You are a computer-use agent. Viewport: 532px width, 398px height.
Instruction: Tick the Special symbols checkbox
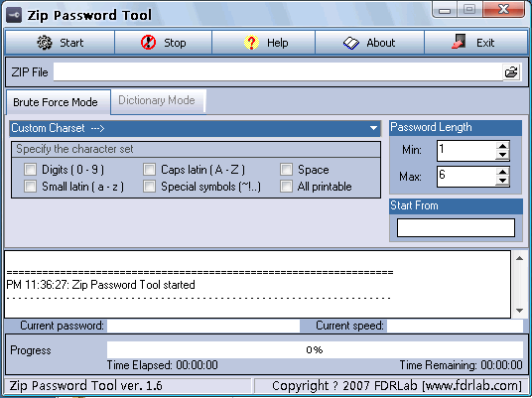[x=149, y=186]
